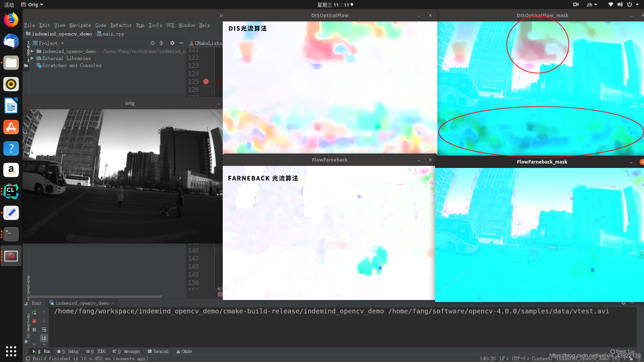Open the View menu
This screenshot has height=362, width=644.
click(x=60, y=25)
